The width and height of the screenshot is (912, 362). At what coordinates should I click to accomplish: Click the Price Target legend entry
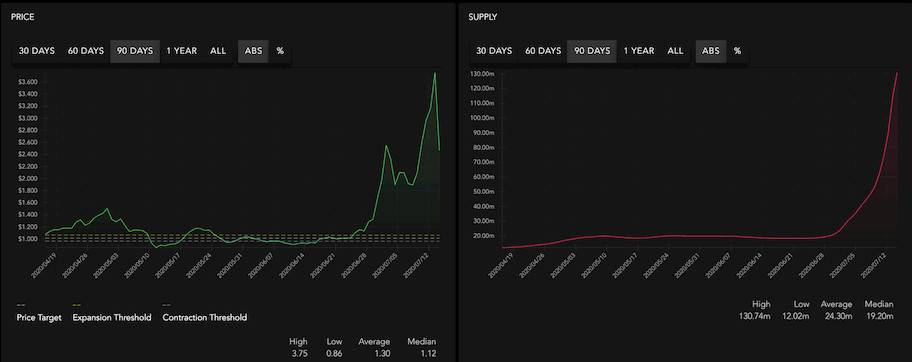pos(39,317)
